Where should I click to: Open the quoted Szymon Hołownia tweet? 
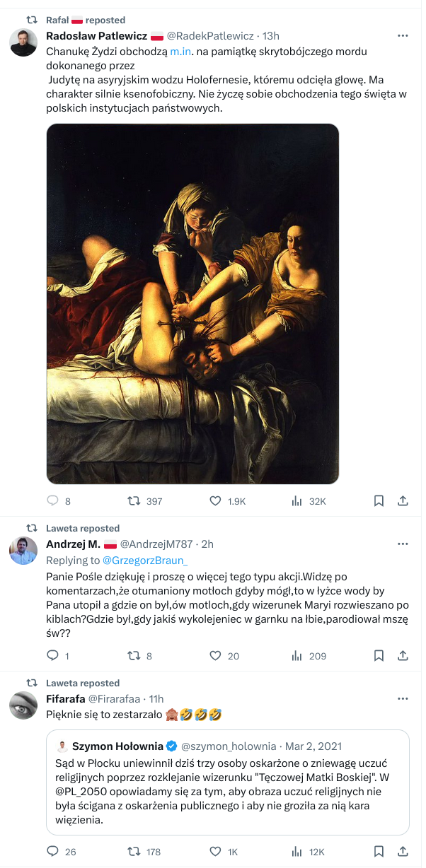(x=228, y=782)
